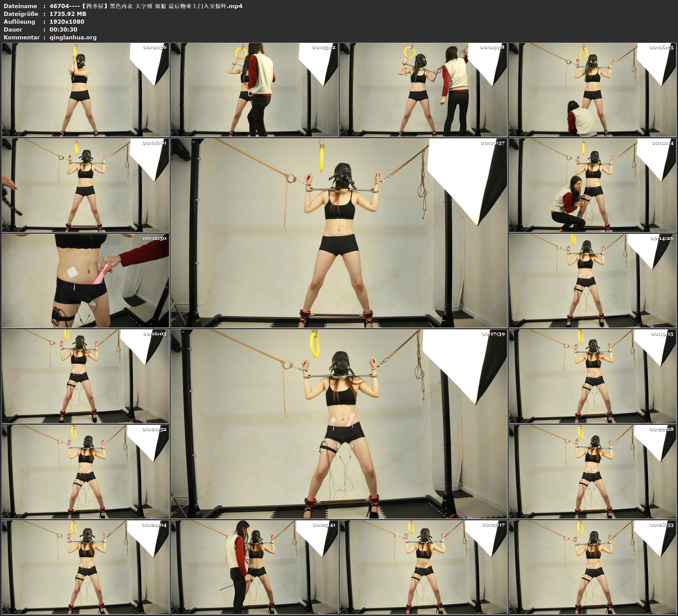Open the thumbnail with timestamp 00:11:14
This screenshot has width=678, height=616.
pyautogui.click(x=593, y=185)
